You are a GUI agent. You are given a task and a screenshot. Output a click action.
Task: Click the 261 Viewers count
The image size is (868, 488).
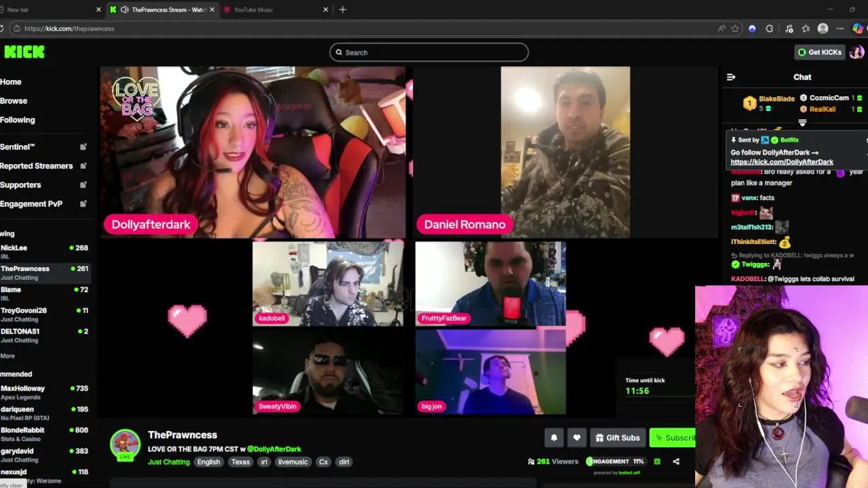pos(553,462)
